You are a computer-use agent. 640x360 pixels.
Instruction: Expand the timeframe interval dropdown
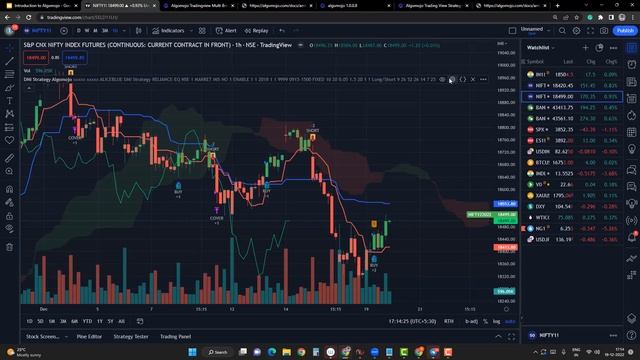[x=124, y=31]
